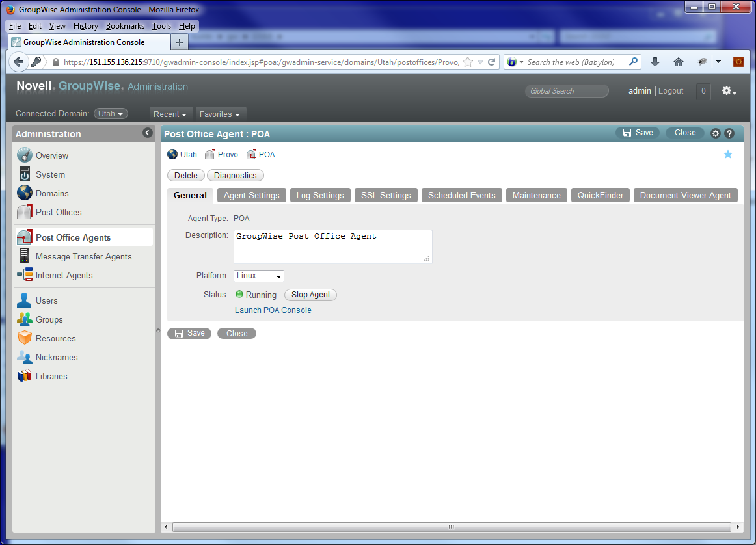Open a new Firefox tab with plus button

coord(180,42)
